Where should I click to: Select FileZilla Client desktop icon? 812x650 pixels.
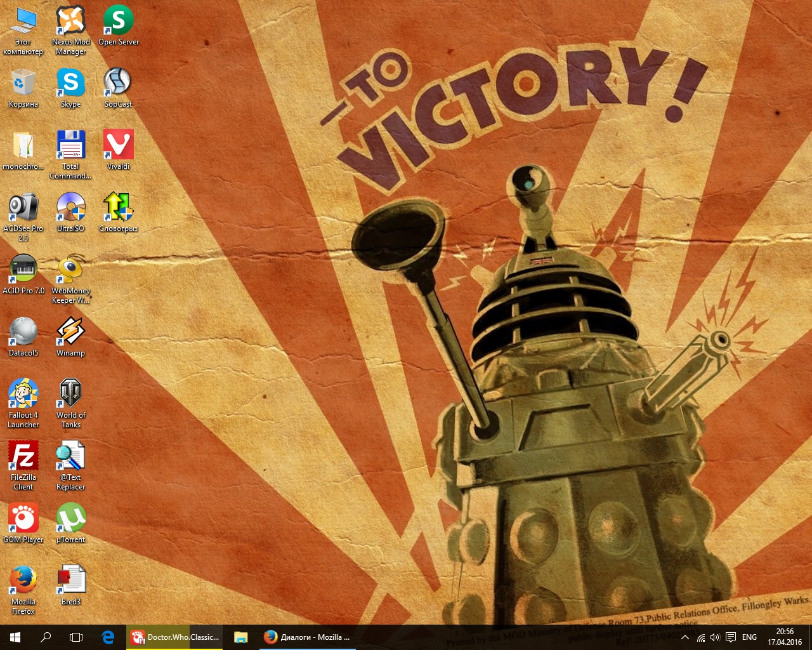click(x=23, y=466)
